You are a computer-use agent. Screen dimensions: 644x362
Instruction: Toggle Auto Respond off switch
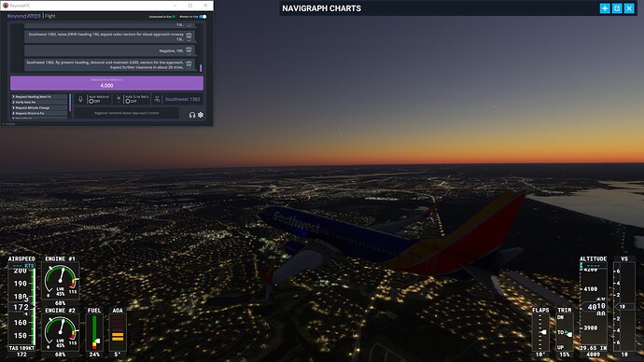(91, 102)
